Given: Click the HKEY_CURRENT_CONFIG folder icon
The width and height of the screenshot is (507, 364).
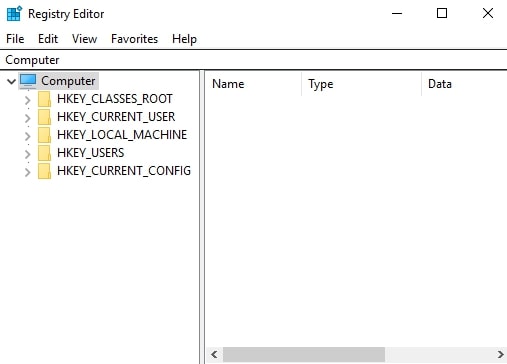Looking at the screenshot, I should coord(44,171).
